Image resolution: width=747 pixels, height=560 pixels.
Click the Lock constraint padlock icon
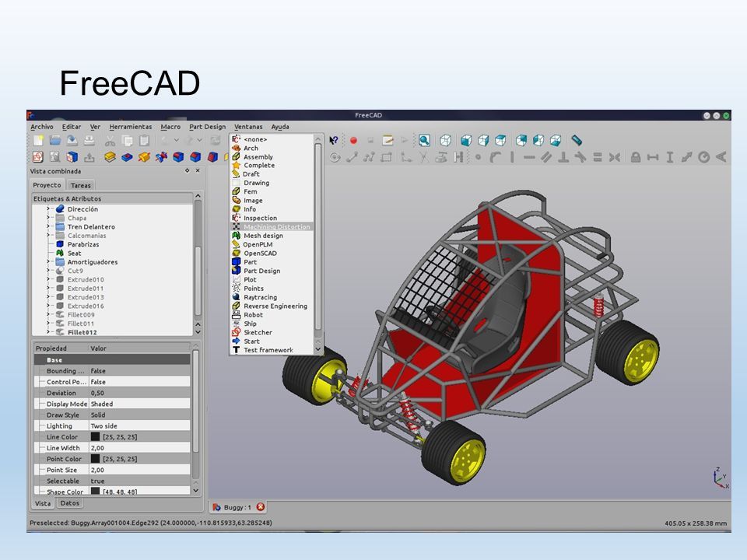click(636, 157)
